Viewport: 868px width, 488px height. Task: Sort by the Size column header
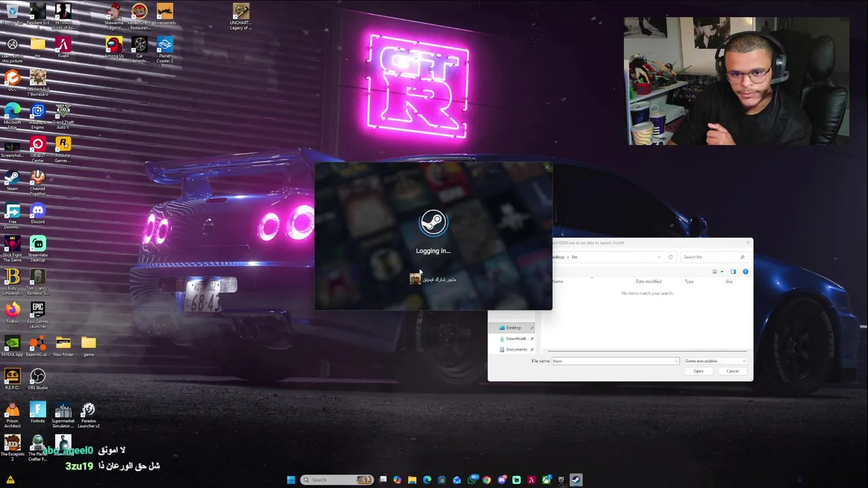click(x=729, y=281)
